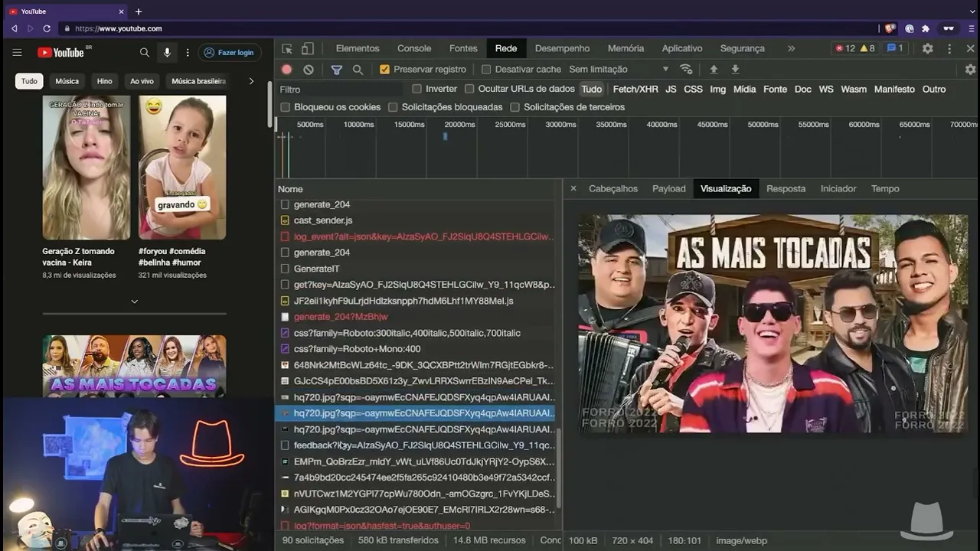Open the inspect element picker tool
Screen dimensions: 980x551
click(286, 48)
